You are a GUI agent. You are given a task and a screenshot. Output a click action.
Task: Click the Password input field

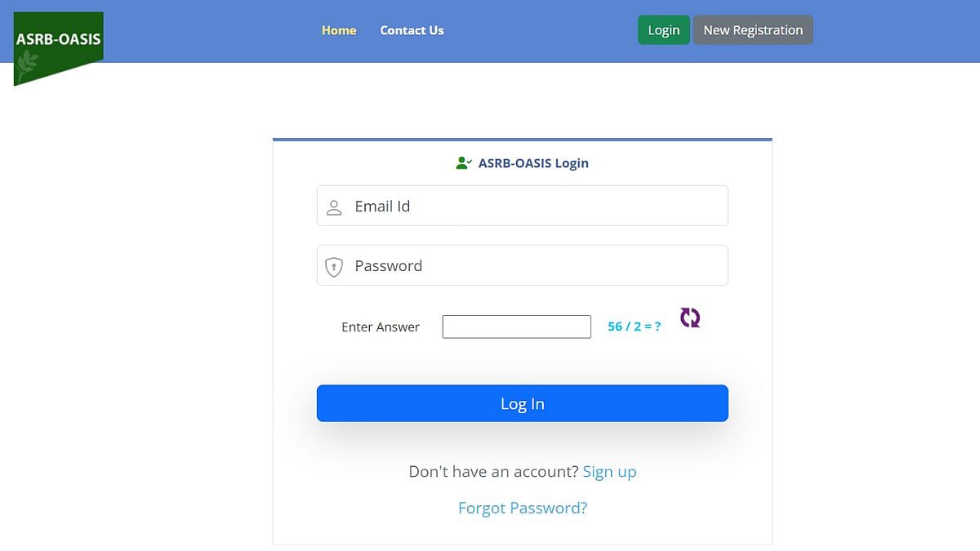[x=523, y=265]
